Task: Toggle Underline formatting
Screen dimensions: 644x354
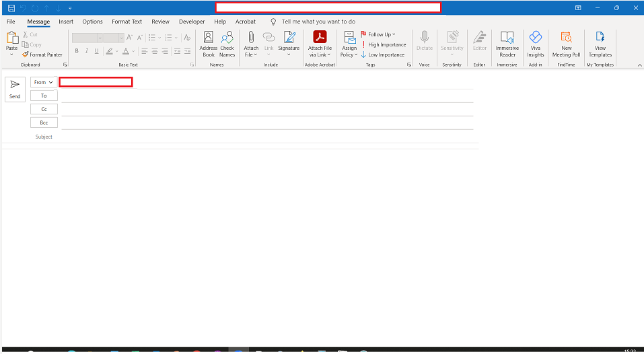Action: pos(96,51)
